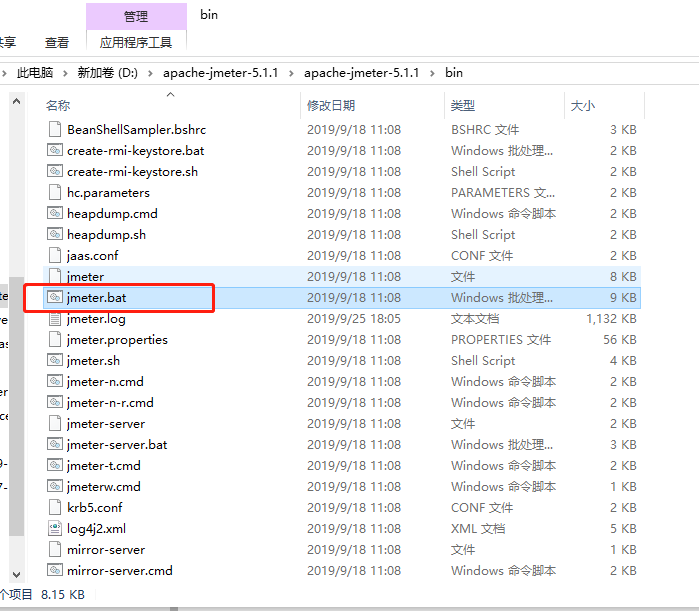Select the jmeter.properties file name
This screenshot has width=699, height=611.
click(x=117, y=340)
